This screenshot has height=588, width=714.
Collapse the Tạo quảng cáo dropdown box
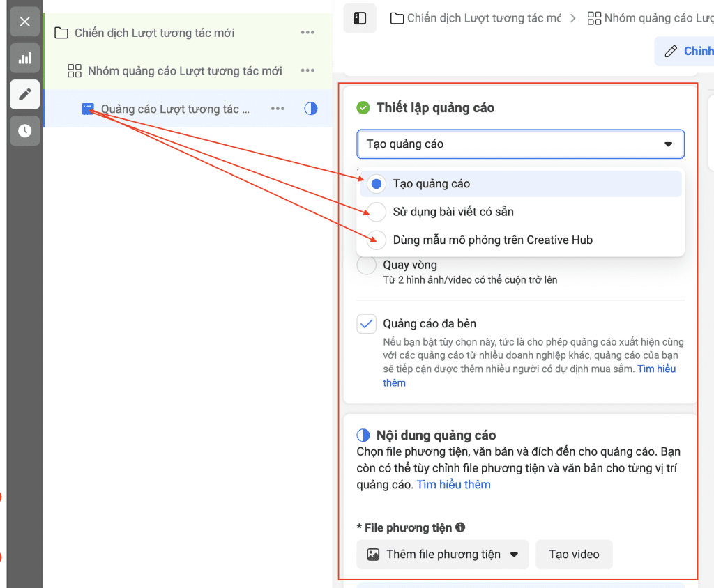[x=520, y=144]
